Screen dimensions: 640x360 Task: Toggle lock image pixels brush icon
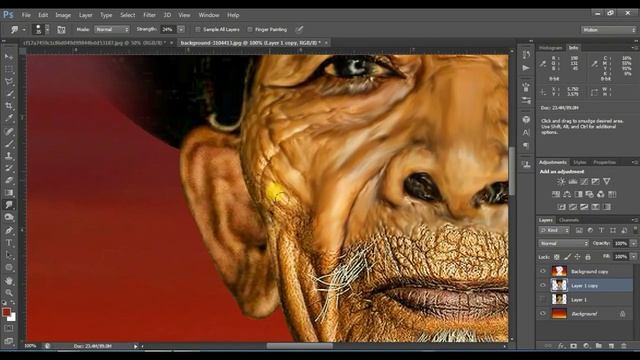coord(567,257)
